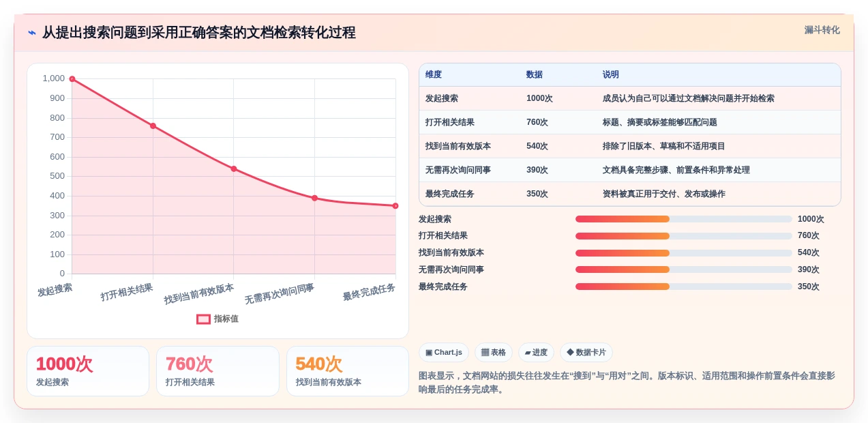The image size is (868, 423).
Task: Click the 无需再次询问同事 progress bar
Action: click(x=684, y=269)
